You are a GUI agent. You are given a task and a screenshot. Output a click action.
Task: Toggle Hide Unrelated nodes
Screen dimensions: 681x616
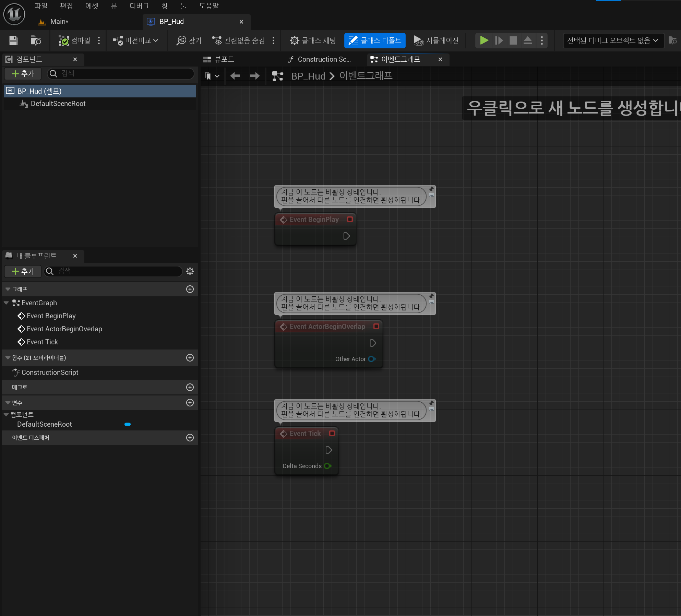(x=239, y=40)
